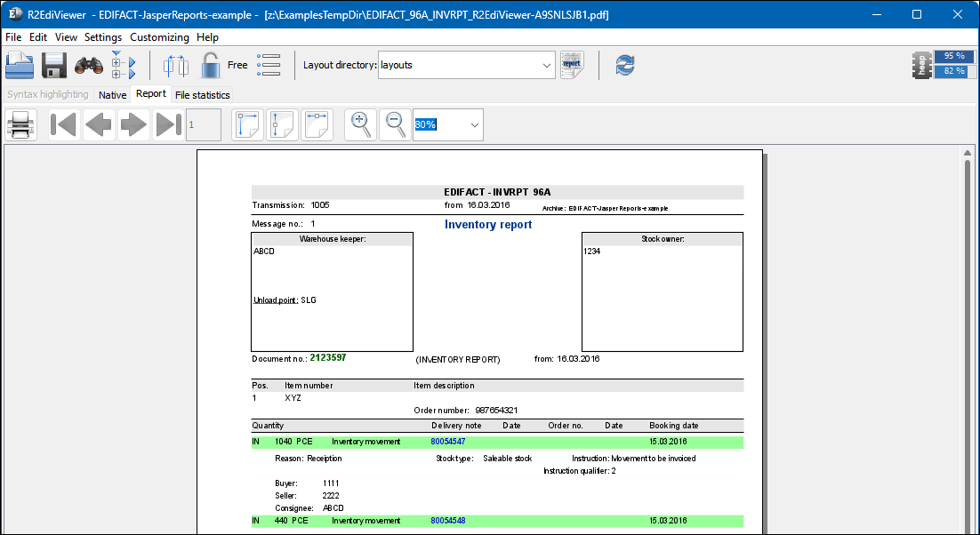
Task: Select the report layout icon
Action: click(571, 65)
